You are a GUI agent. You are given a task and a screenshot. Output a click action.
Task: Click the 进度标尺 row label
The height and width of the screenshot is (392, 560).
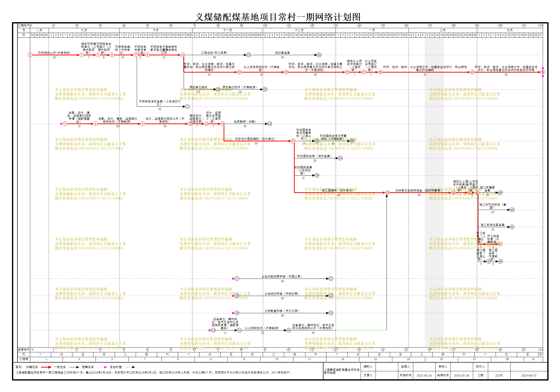24,350
